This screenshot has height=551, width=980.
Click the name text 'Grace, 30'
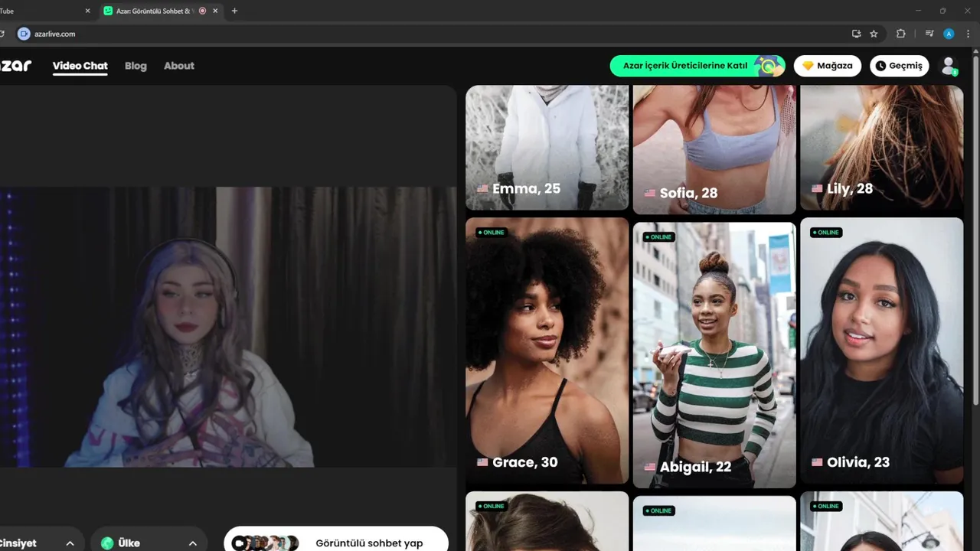(525, 462)
